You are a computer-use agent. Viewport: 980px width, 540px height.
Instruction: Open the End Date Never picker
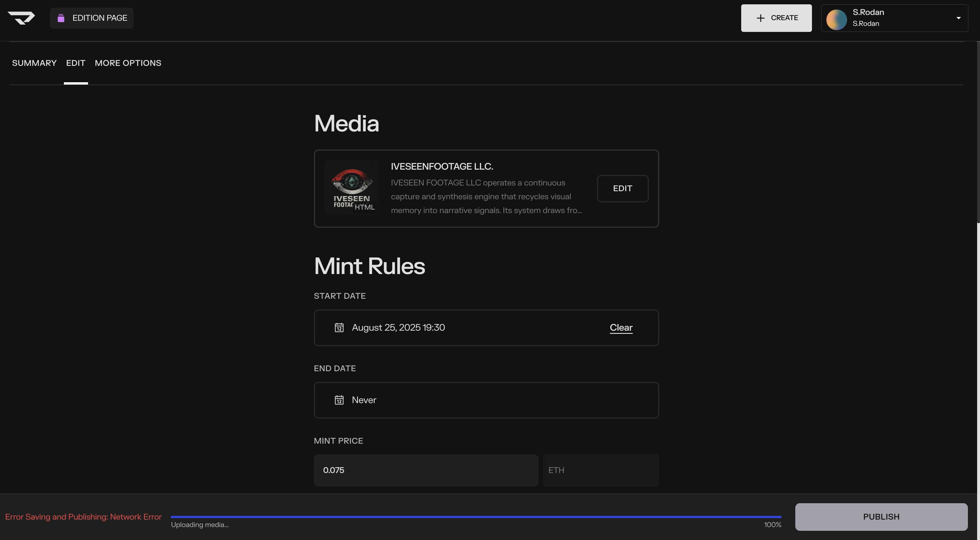pyautogui.click(x=486, y=400)
